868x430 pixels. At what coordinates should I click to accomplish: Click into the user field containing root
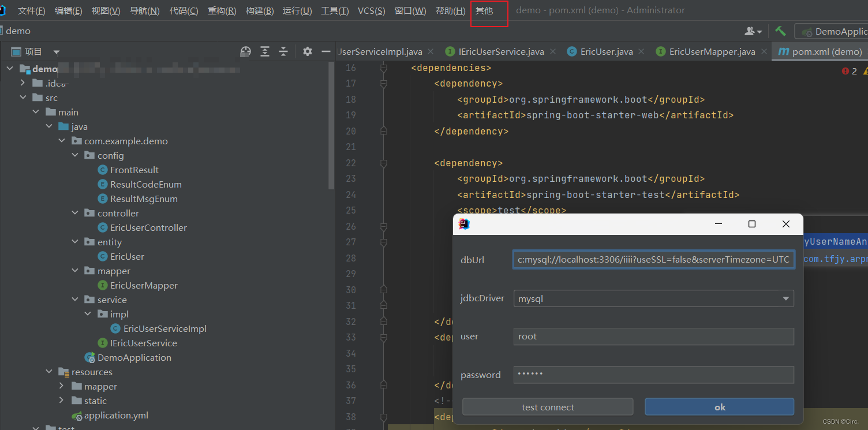pyautogui.click(x=653, y=336)
